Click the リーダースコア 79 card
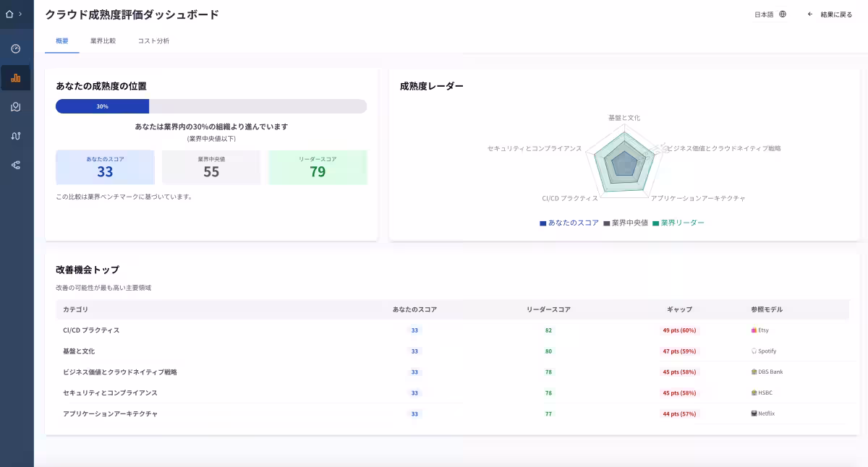Viewport: 868px width, 467px height. click(318, 167)
